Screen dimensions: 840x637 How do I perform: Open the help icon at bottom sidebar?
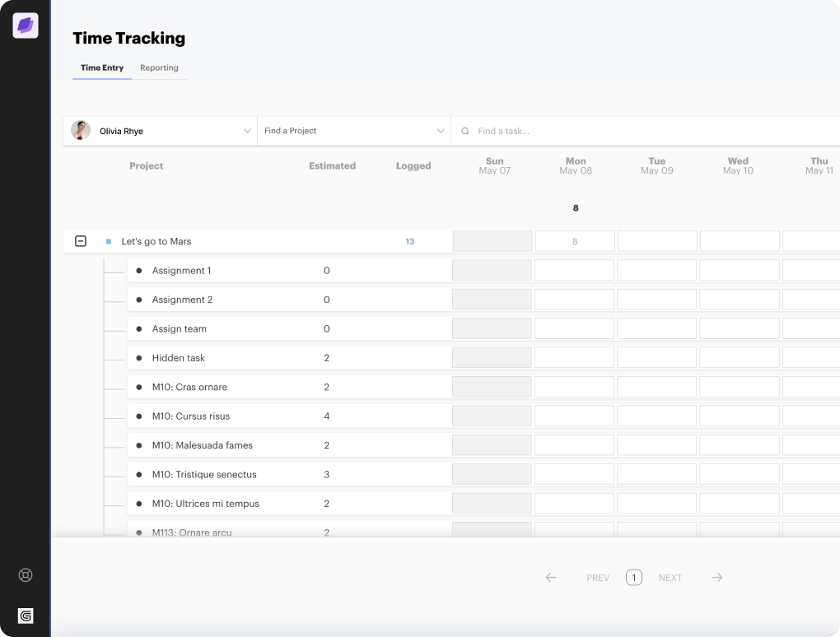point(25,575)
